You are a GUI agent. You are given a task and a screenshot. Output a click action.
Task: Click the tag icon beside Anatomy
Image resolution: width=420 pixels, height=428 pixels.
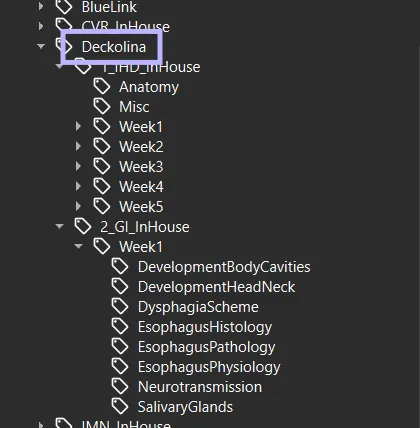102,86
